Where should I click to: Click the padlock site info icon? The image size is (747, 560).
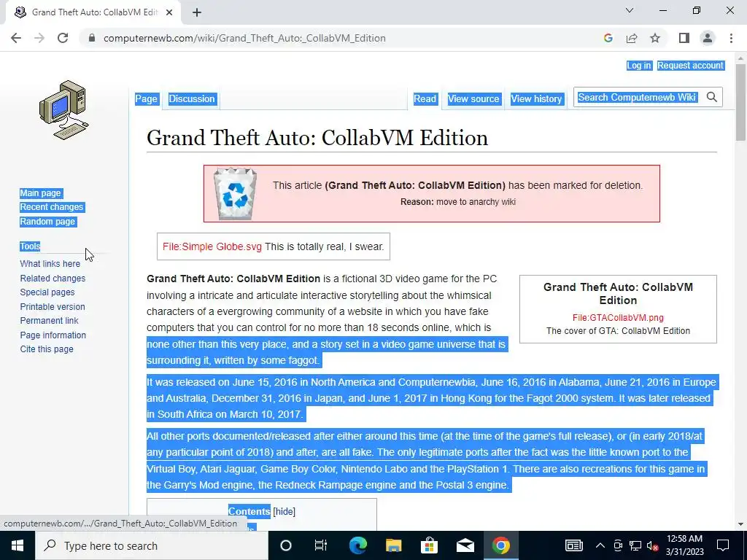(92, 38)
